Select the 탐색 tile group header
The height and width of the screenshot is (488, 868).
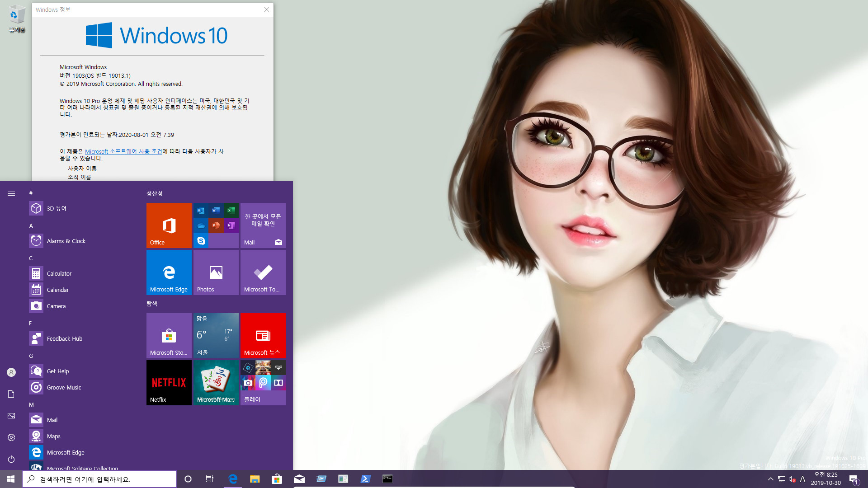152,304
